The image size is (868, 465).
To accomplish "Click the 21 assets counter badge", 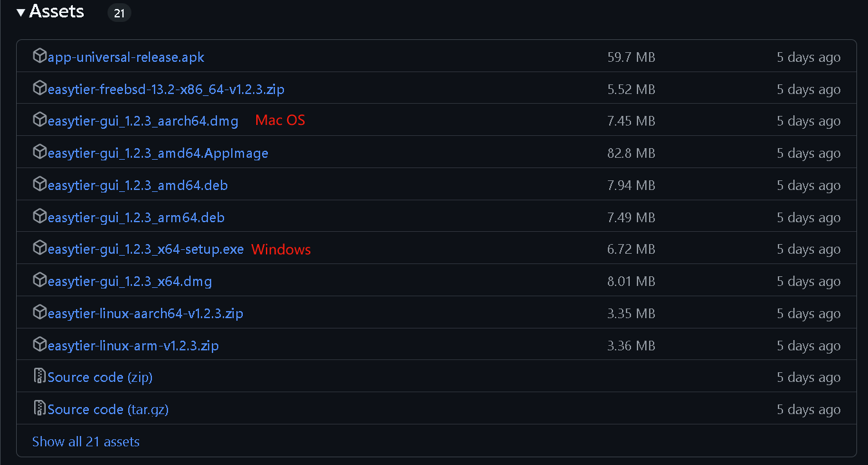I will pos(119,12).
